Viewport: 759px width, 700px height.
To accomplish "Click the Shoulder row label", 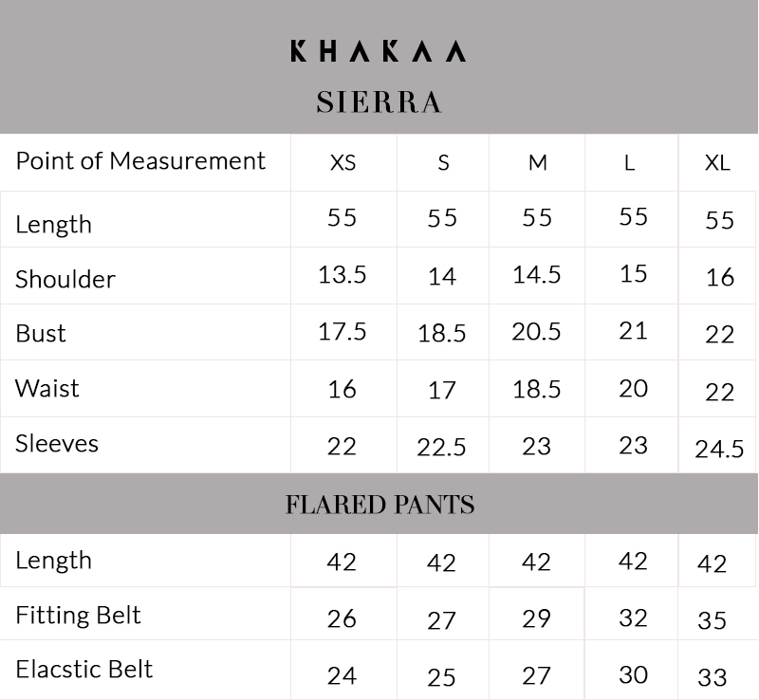I will pos(65,279).
